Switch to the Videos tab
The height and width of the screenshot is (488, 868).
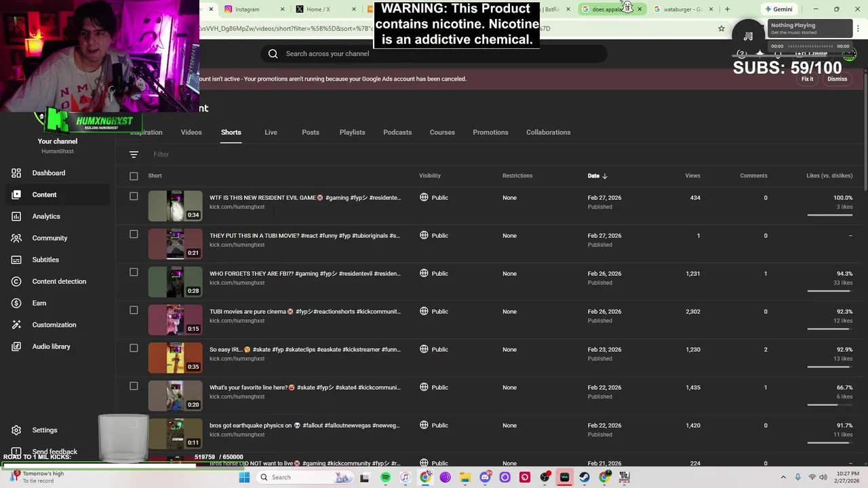[x=191, y=132]
